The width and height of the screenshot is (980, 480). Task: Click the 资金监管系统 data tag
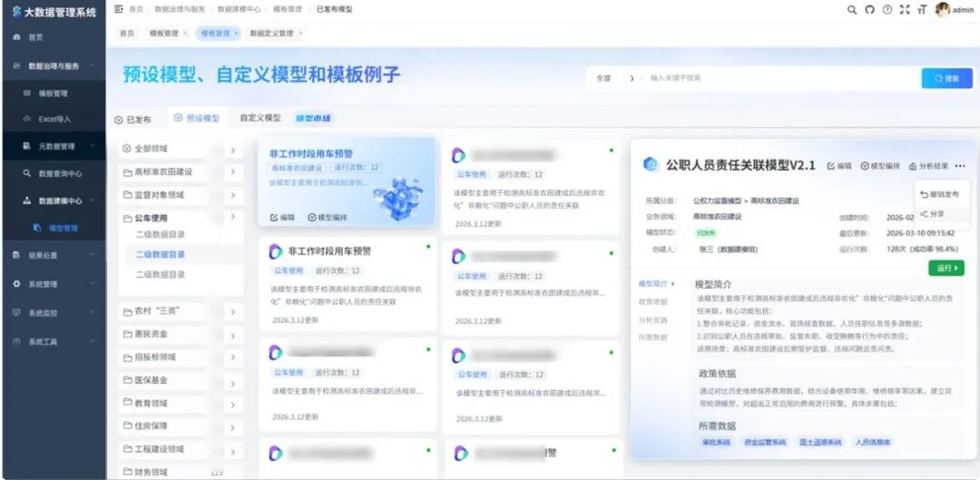pyautogui.click(x=766, y=443)
